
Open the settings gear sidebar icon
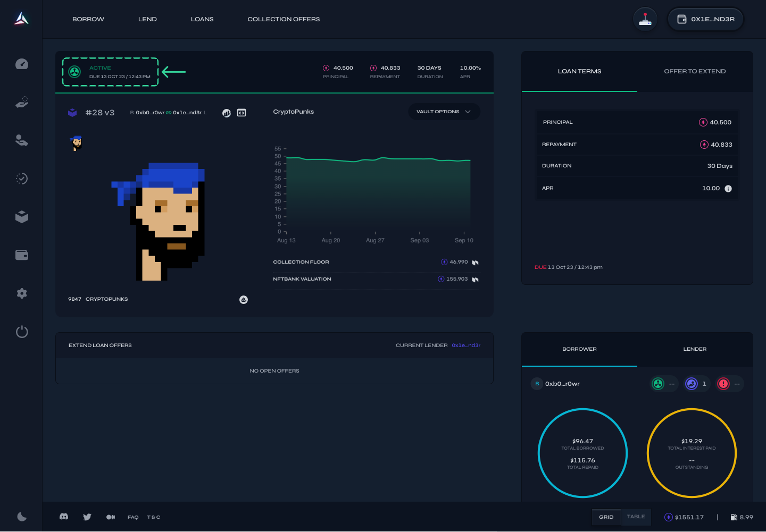(x=22, y=293)
